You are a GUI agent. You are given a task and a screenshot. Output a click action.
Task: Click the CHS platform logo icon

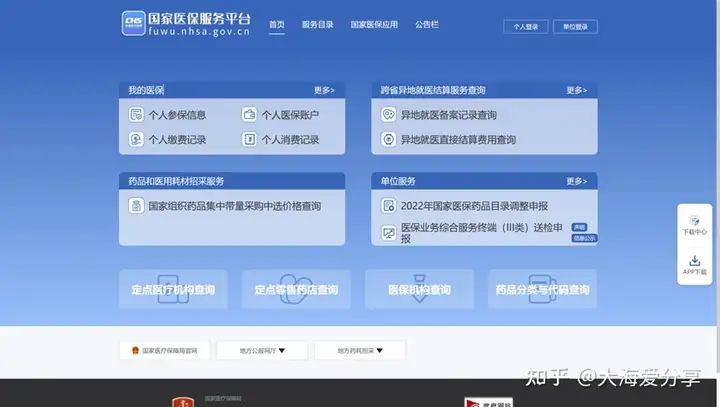pos(134,23)
